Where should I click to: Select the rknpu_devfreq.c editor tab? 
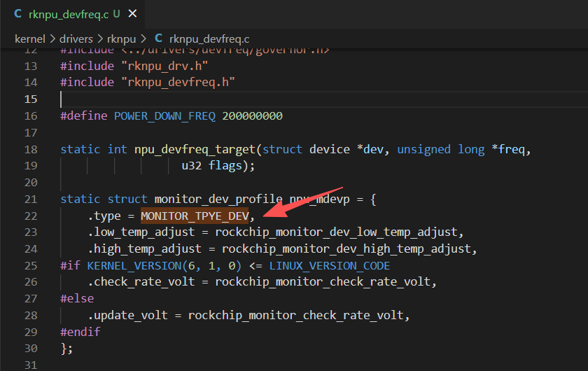tap(72, 14)
